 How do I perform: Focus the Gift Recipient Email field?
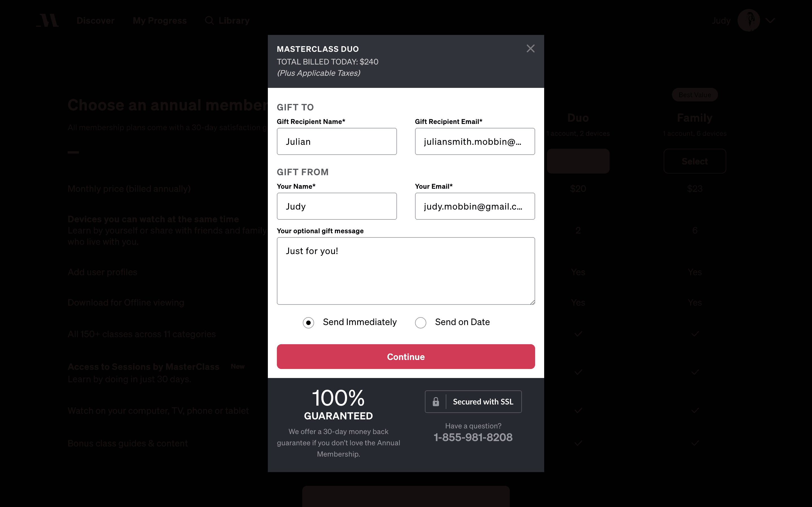tap(475, 141)
